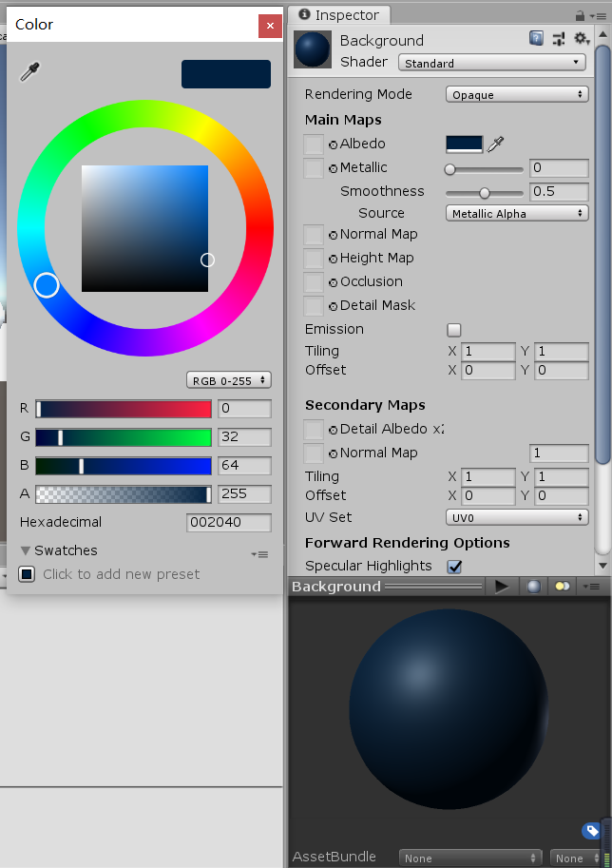612x868 pixels.
Task: Toggle the preview lighting dots button
Action: (563, 587)
